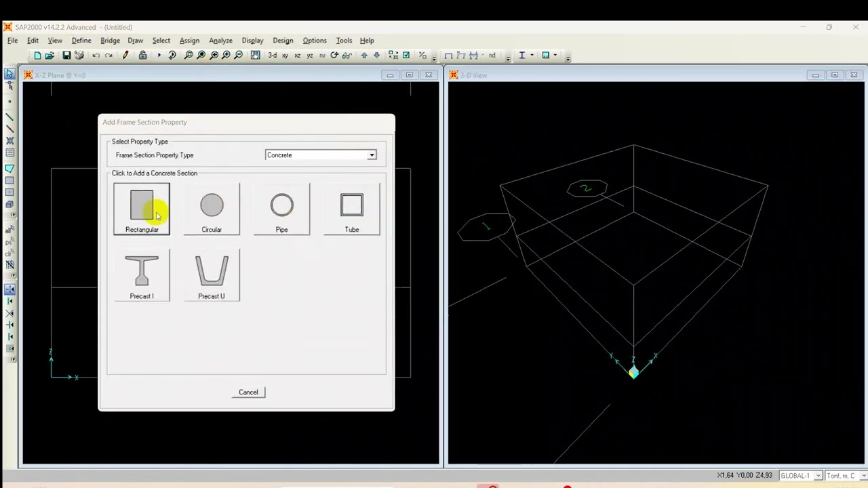868x488 pixels.
Task: Click the pencil refresh window icon
Action: pos(125,55)
